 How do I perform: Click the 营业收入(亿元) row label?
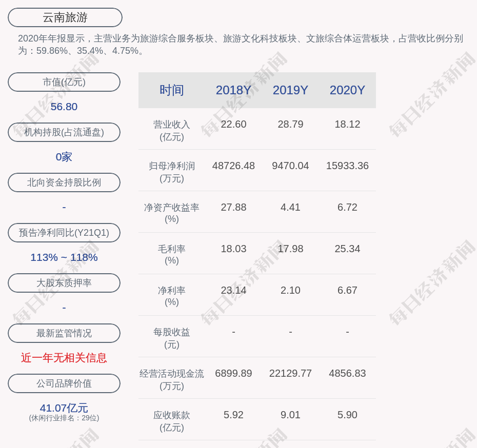[172, 131]
